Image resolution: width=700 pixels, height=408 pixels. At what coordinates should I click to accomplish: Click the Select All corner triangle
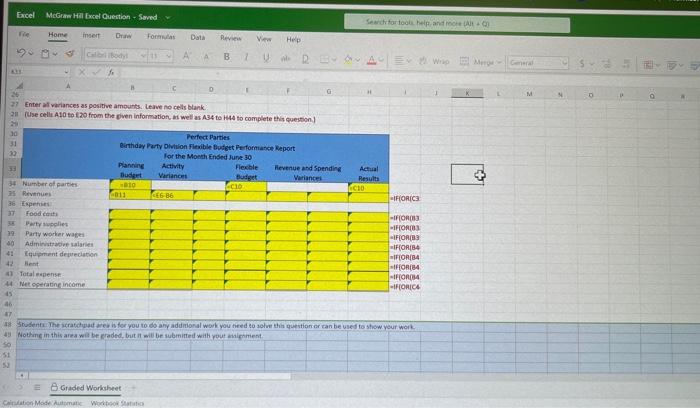coord(19,86)
